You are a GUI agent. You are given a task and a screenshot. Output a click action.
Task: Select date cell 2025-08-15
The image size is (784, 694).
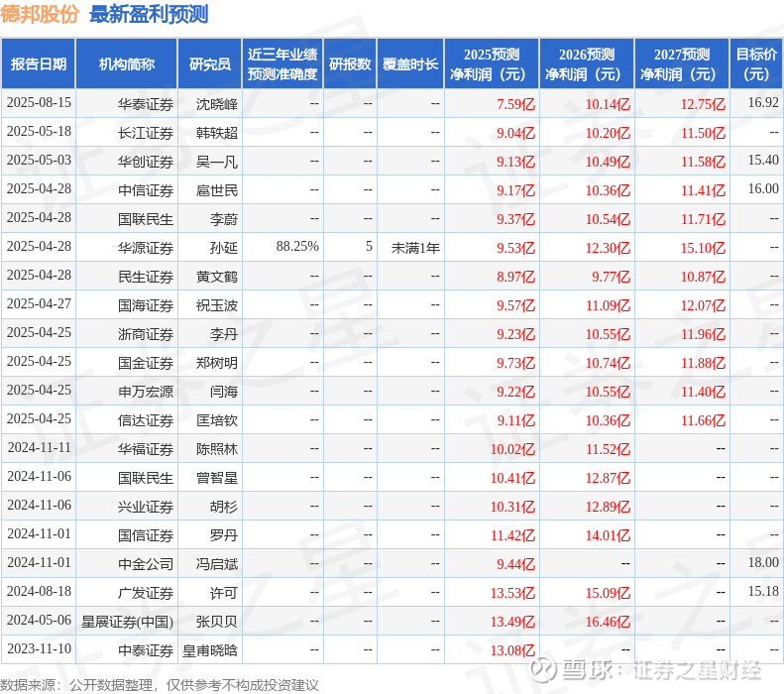pyautogui.click(x=39, y=103)
